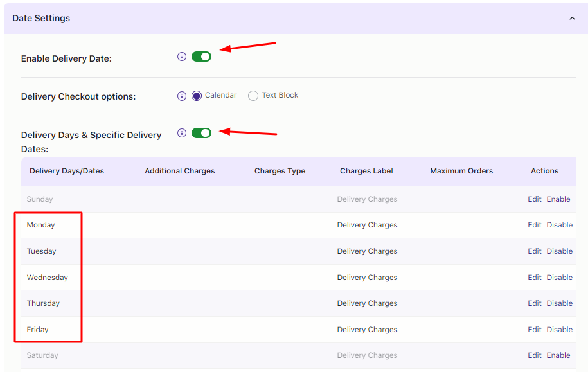The image size is (588, 372).
Task: Enable Sunday as a delivery day
Action: click(x=558, y=199)
